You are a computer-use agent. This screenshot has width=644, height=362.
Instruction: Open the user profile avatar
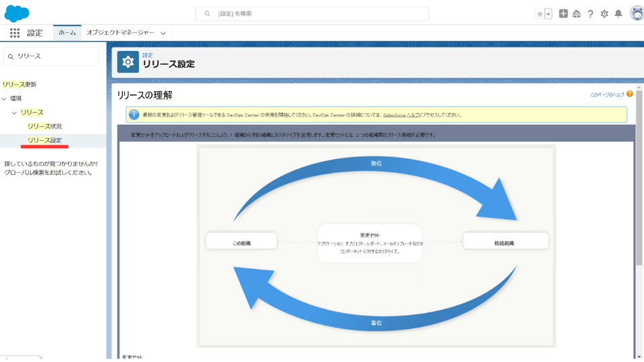point(637,13)
